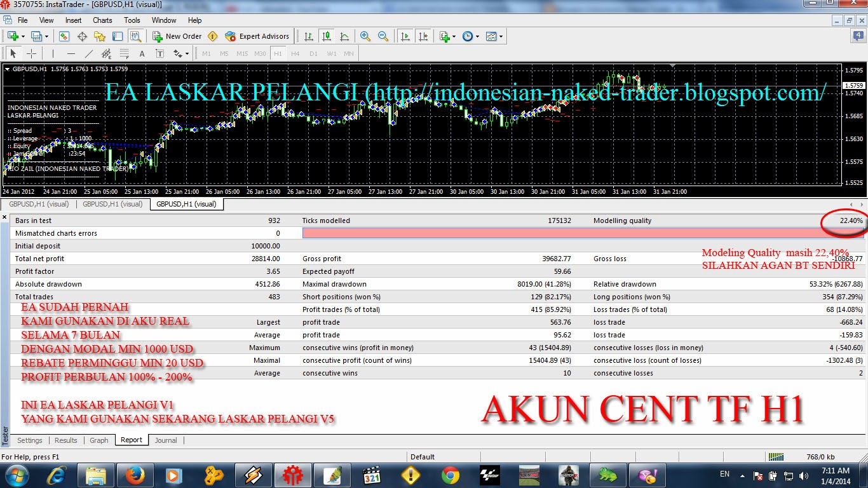Select the M15 timeframe button

(x=242, y=53)
